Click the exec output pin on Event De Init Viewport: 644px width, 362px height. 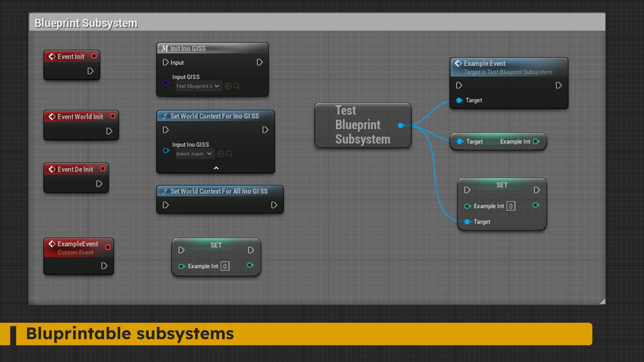(x=99, y=184)
